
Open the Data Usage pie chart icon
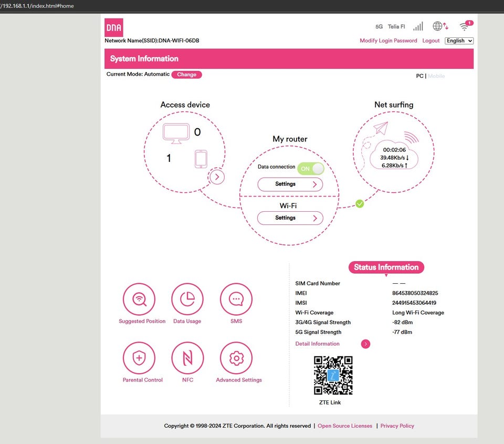pyautogui.click(x=187, y=299)
